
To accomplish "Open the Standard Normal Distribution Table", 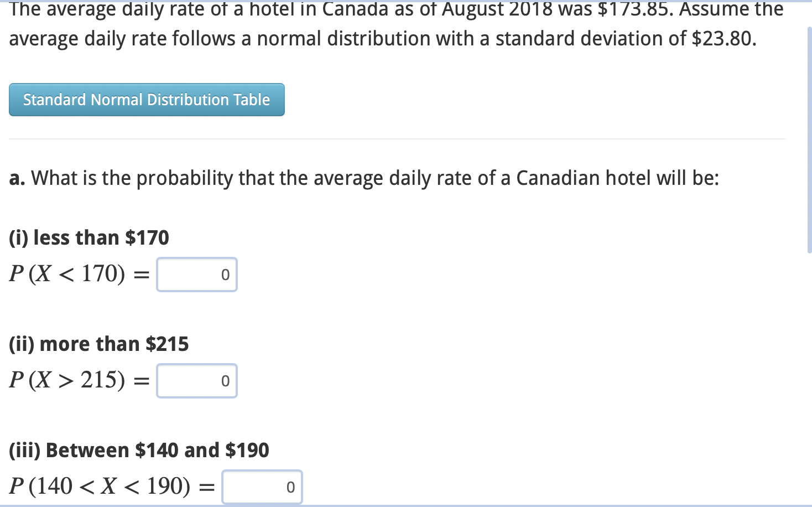I will (x=146, y=100).
